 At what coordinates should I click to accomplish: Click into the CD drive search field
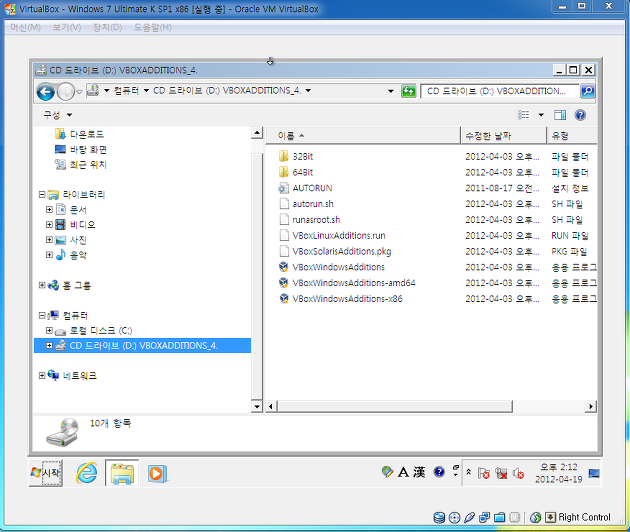[x=500, y=91]
